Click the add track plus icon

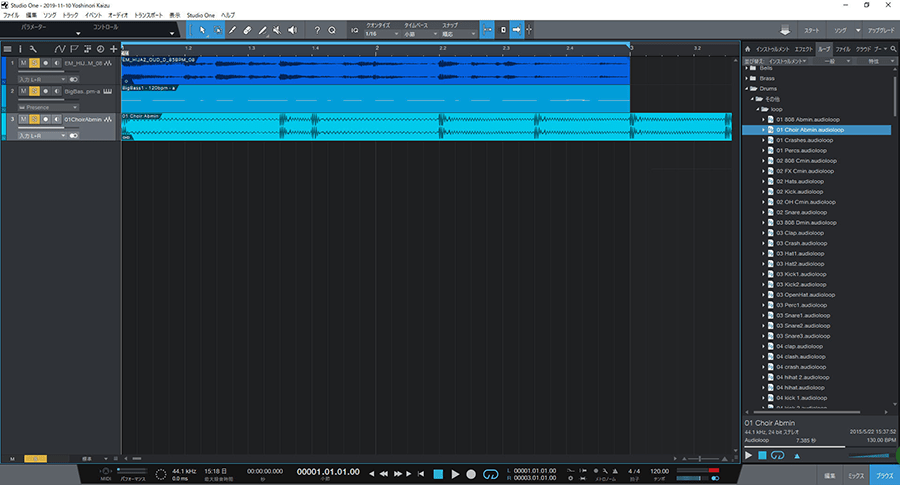pyautogui.click(x=113, y=48)
